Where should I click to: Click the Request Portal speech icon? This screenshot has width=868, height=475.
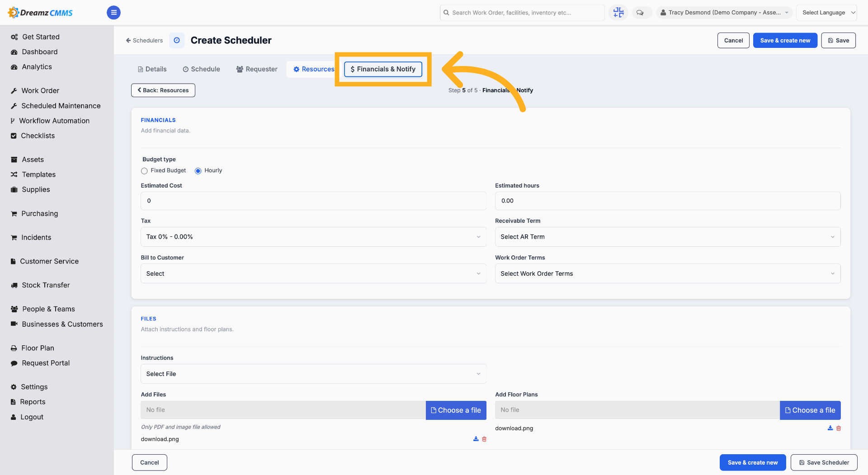pos(14,363)
